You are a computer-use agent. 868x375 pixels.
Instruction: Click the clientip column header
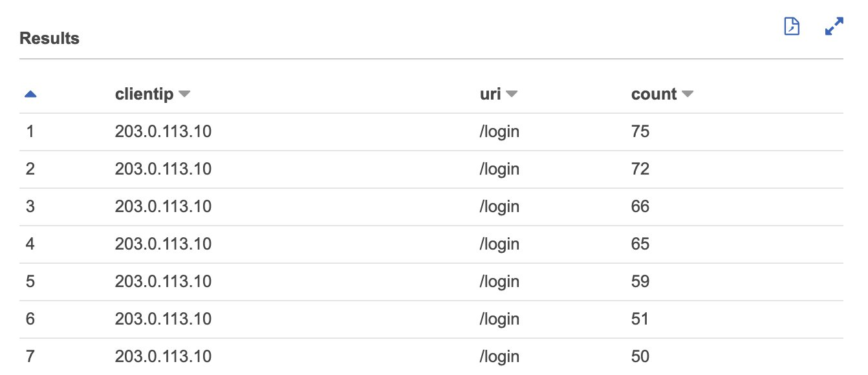(x=144, y=94)
